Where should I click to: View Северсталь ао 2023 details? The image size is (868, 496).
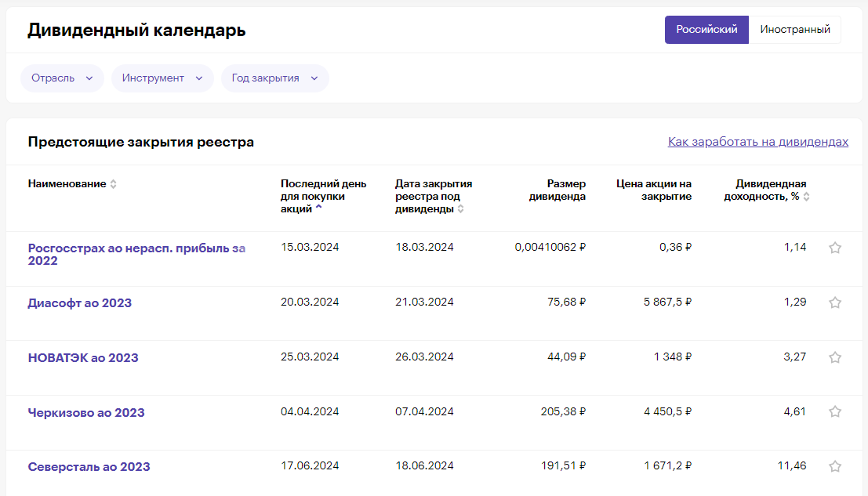(89, 467)
